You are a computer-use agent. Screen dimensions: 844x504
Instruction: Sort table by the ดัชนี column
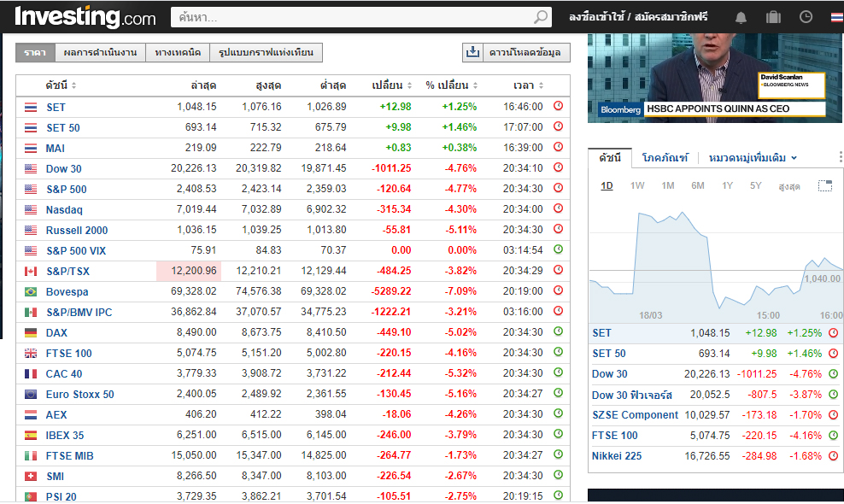click(x=61, y=85)
